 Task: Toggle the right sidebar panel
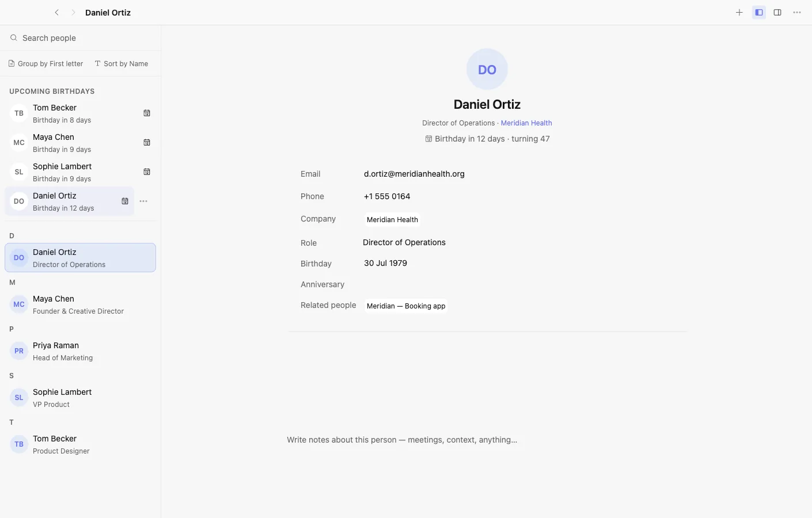point(777,12)
